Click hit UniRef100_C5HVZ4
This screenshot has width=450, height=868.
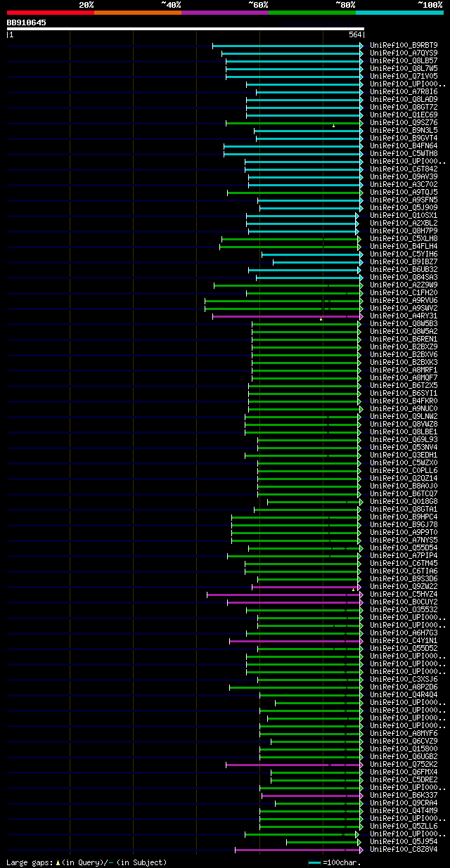click(x=404, y=595)
